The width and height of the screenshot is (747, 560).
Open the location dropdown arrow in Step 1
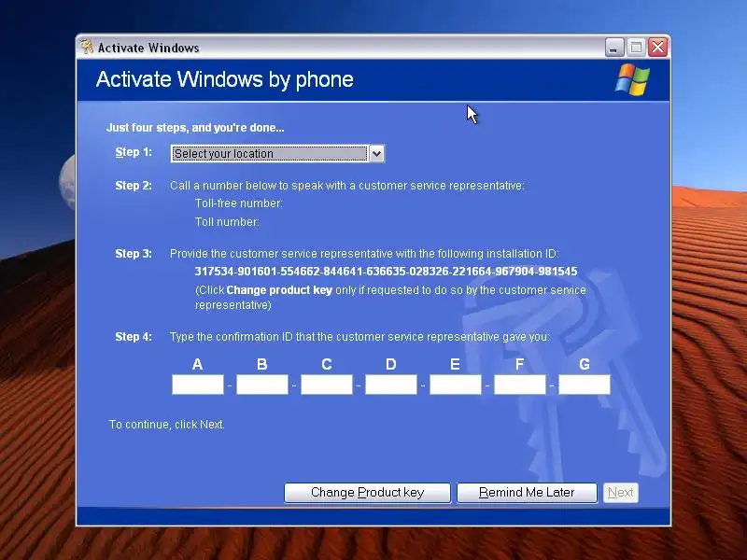click(x=376, y=154)
